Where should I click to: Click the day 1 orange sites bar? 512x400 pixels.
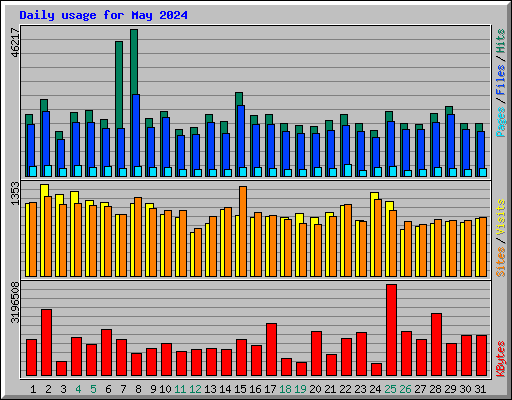point(33,239)
